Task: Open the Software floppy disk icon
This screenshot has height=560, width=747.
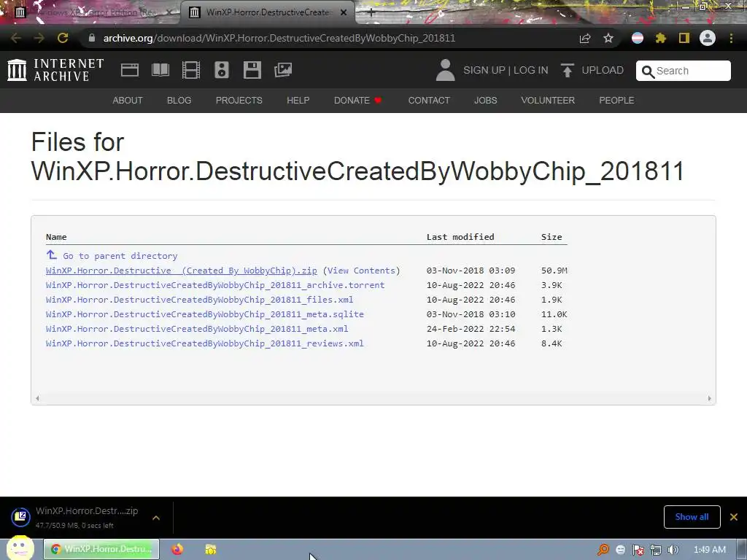Action: pyautogui.click(x=252, y=70)
